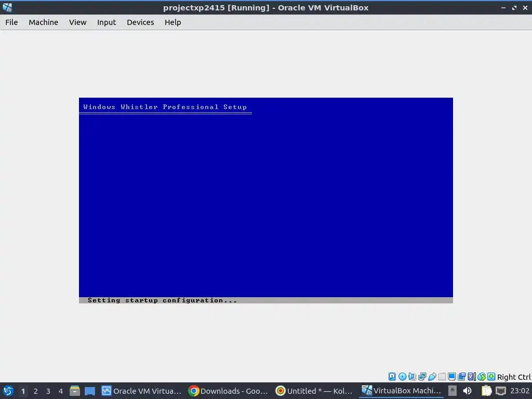This screenshot has width=532, height=399.
Task: Click the shared folders status icon
Action: point(442,376)
